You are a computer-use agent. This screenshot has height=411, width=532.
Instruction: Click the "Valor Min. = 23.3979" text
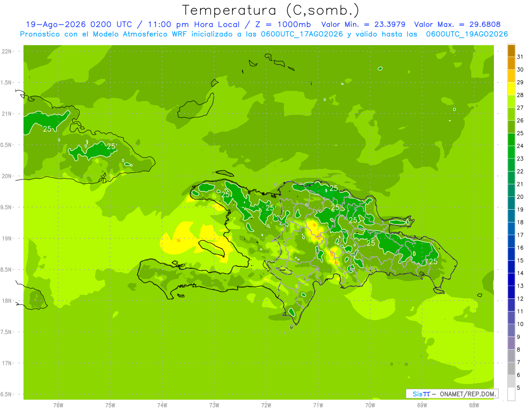coord(363,24)
